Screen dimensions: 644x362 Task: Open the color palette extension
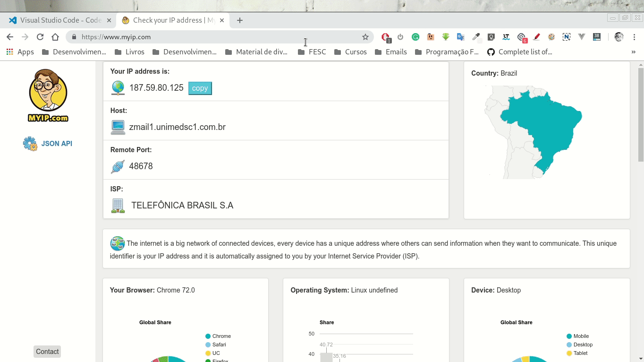point(551,37)
